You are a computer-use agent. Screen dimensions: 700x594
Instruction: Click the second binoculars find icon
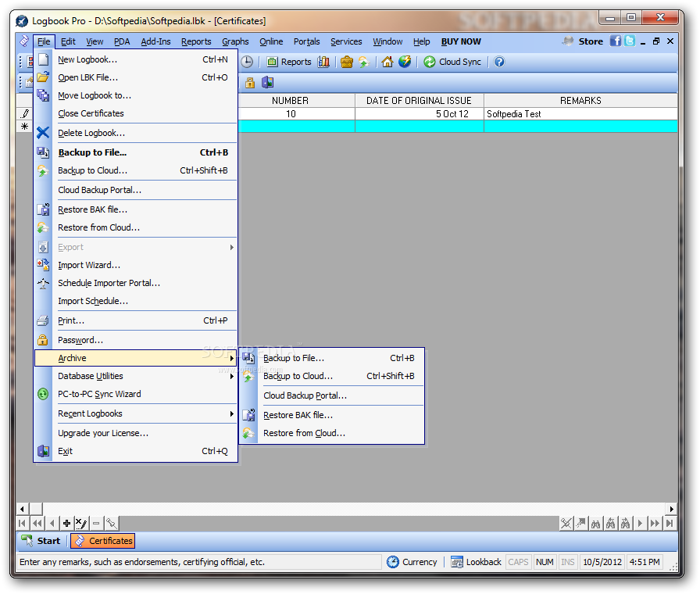pos(610,523)
